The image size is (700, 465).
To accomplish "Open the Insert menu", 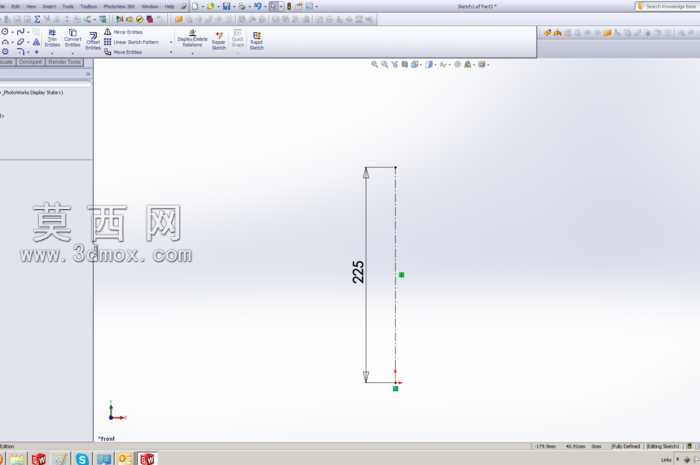I will coord(49,6).
